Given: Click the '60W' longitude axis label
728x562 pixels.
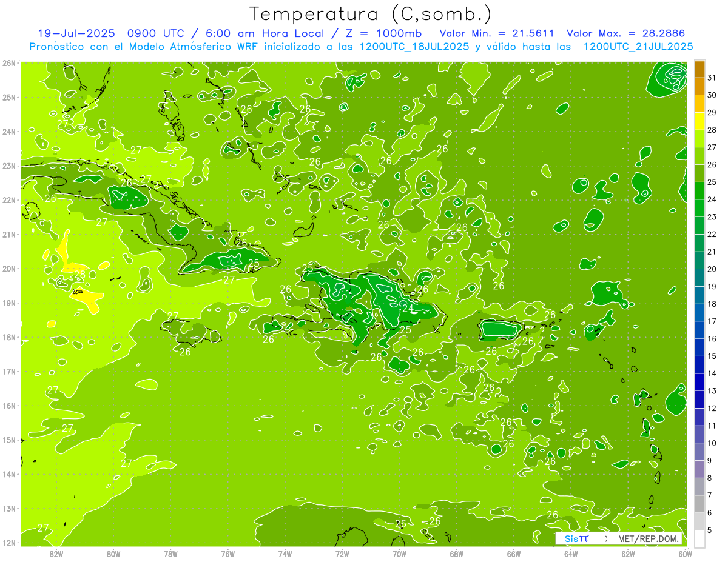Looking at the screenshot, I should (x=685, y=554).
